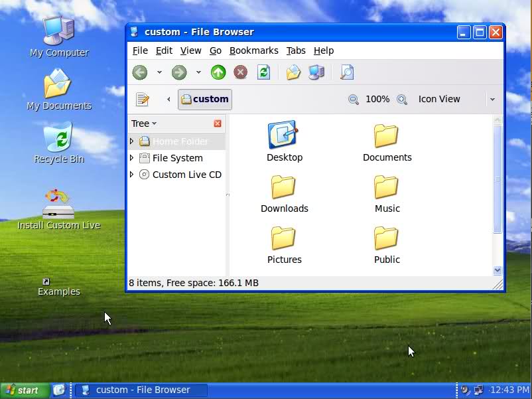Reload the current folder view
This screenshot has width=532, height=399.
coord(263,72)
